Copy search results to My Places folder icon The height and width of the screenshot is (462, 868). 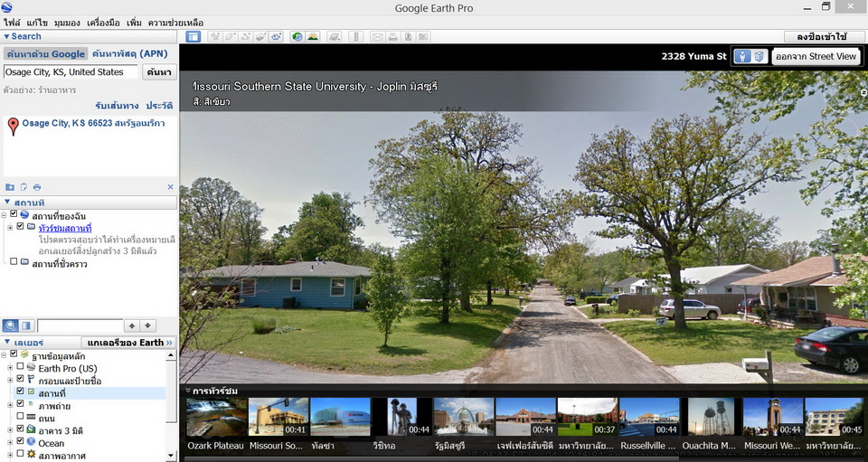pos(10,187)
